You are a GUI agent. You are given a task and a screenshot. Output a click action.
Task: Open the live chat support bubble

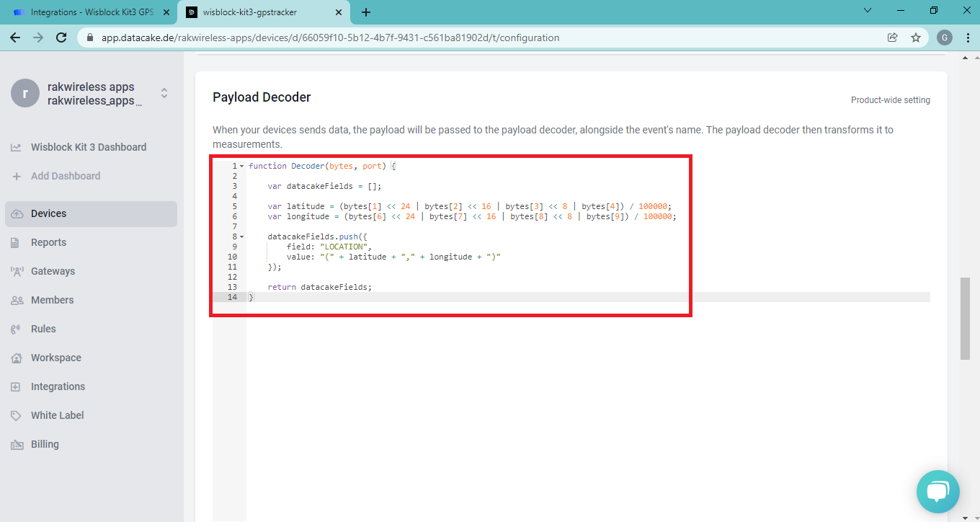[x=937, y=492]
